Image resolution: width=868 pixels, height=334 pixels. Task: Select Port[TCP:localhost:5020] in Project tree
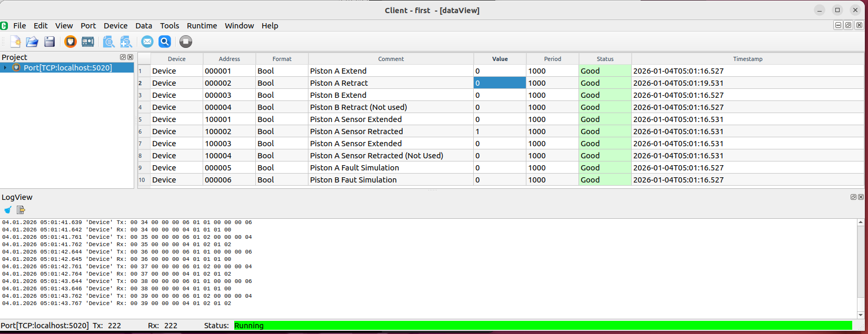click(x=67, y=68)
